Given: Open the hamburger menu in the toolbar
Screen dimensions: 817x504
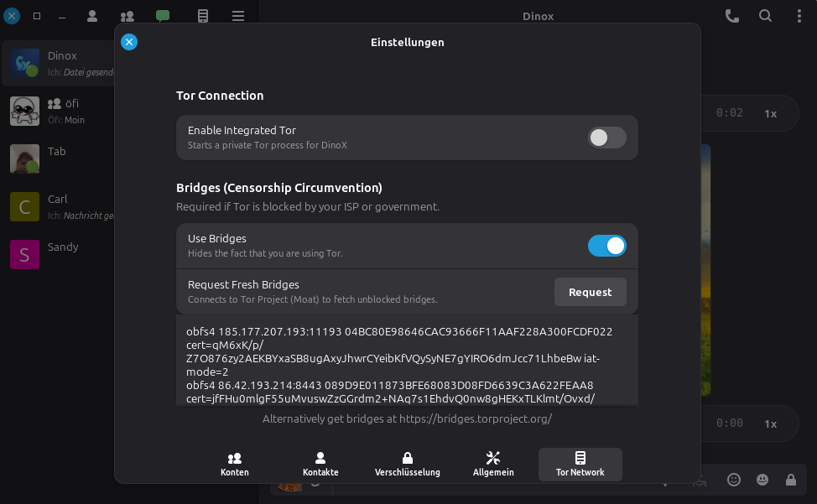Looking at the screenshot, I should point(237,15).
